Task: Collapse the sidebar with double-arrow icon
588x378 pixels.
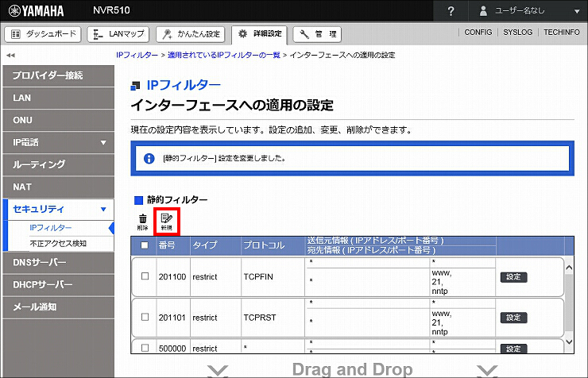Action: click(x=10, y=55)
